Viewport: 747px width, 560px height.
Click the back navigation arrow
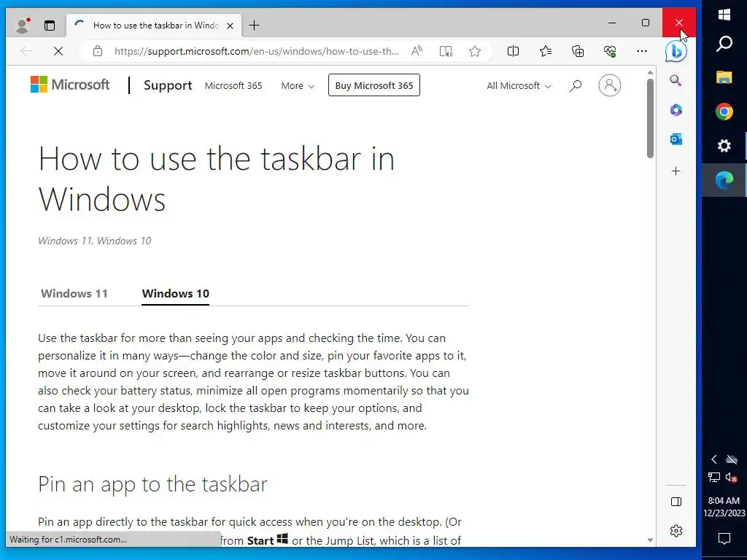26,51
